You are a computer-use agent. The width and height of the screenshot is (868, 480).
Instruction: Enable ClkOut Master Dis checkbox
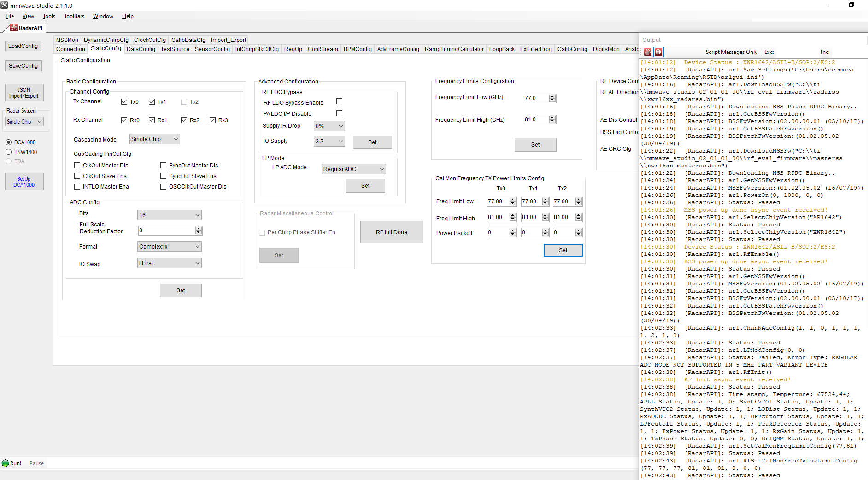tap(77, 165)
